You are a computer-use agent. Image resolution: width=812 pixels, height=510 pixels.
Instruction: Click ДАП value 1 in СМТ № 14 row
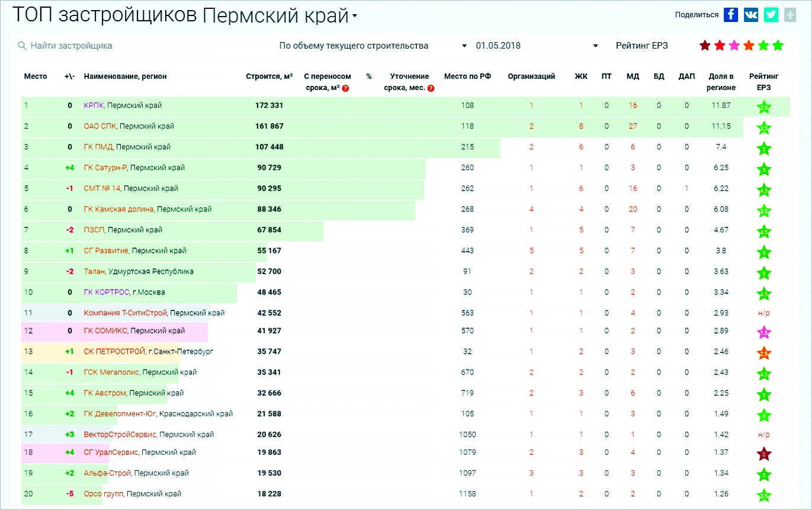pyautogui.click(x=686, y=188)
